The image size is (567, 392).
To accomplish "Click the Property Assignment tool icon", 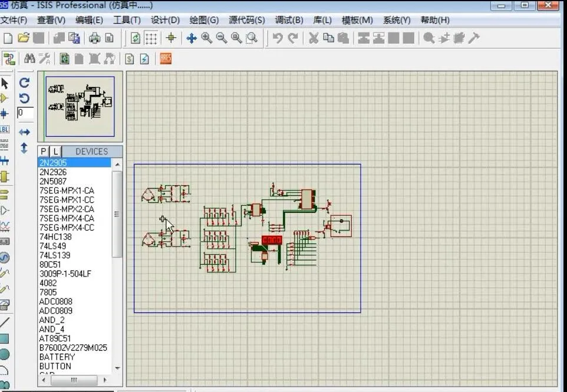I will coord(44,58).
